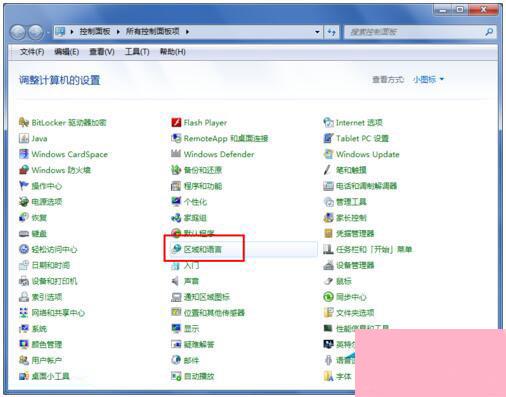Open the 疑难解答 link
Viewport: 506px width, 397px height.
pyautogui.click(x=199, y=344)
